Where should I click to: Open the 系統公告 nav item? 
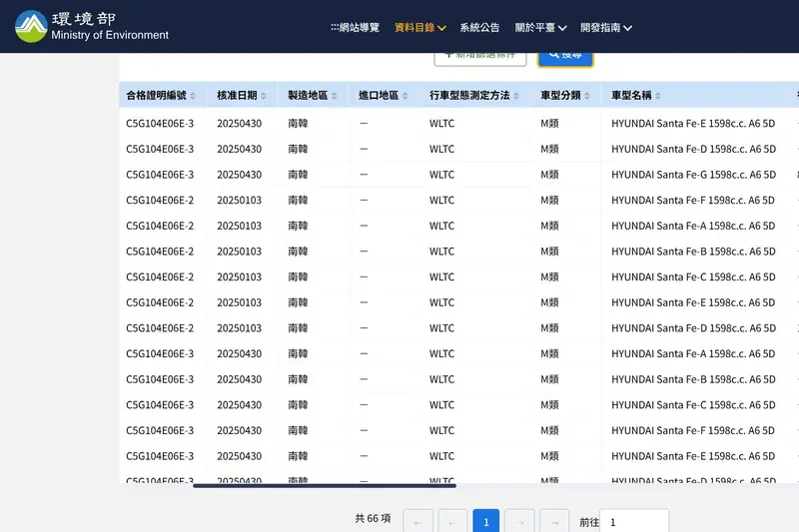480,28
